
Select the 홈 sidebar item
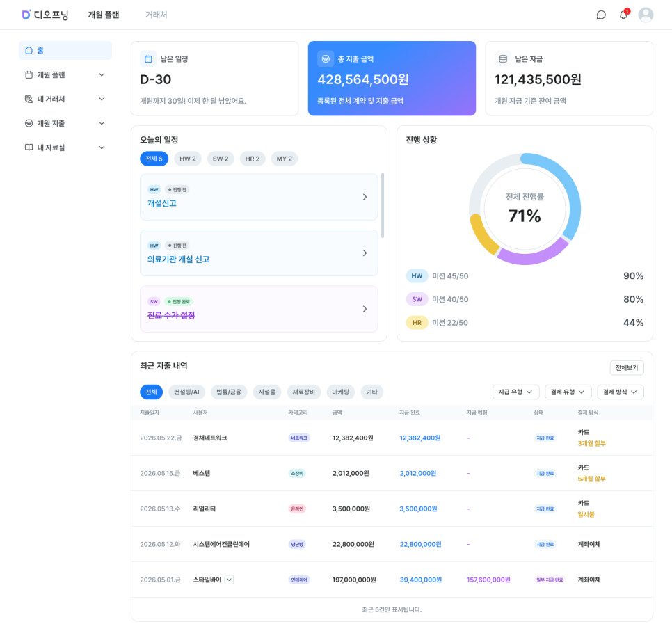click(x=65, y=50)
